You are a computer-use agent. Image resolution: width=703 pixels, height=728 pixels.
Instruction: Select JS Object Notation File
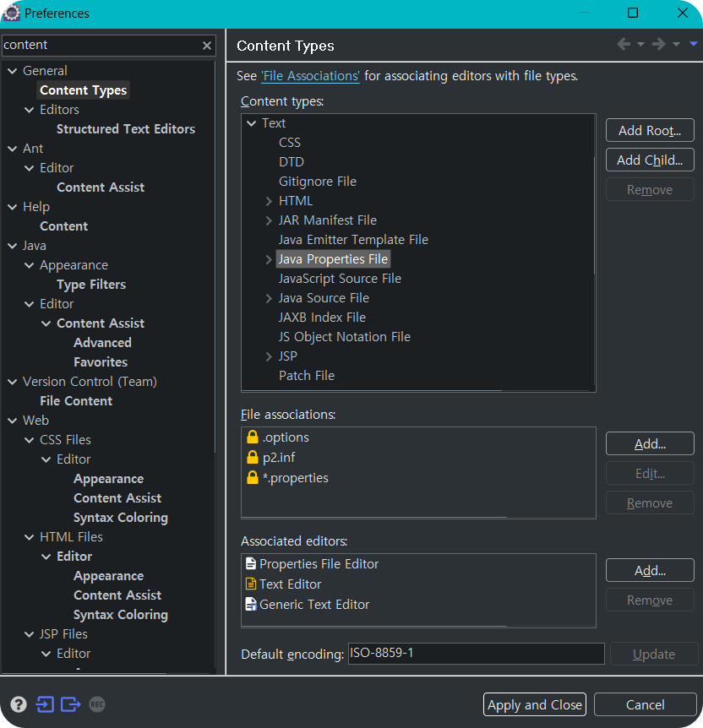344,337
